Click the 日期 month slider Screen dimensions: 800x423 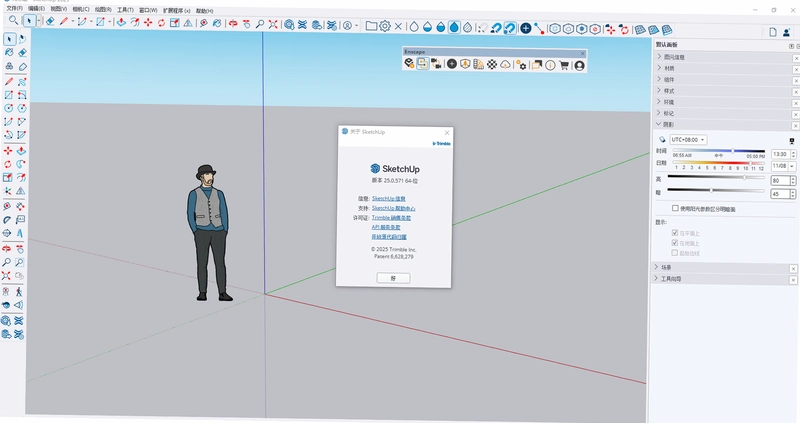coord(718,163)
